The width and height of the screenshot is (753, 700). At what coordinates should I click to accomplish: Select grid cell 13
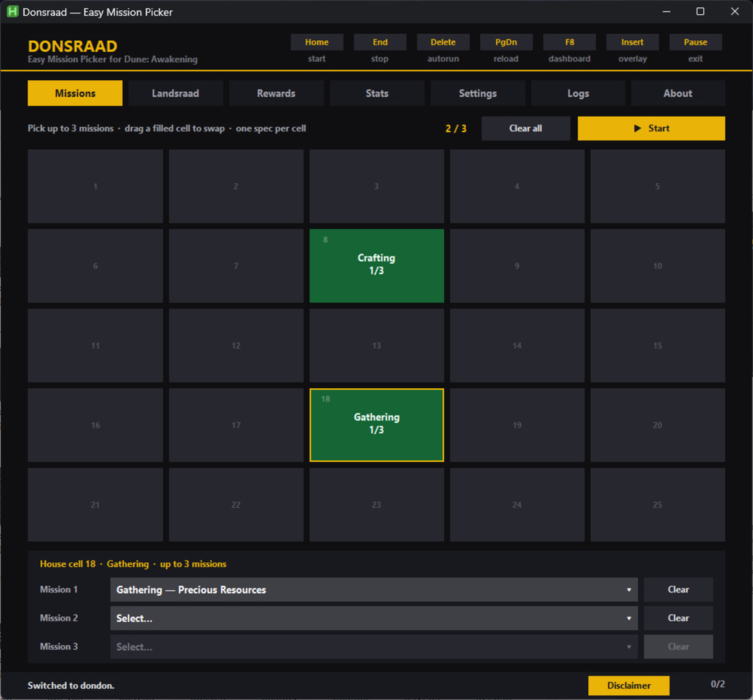tap(376, 345)
